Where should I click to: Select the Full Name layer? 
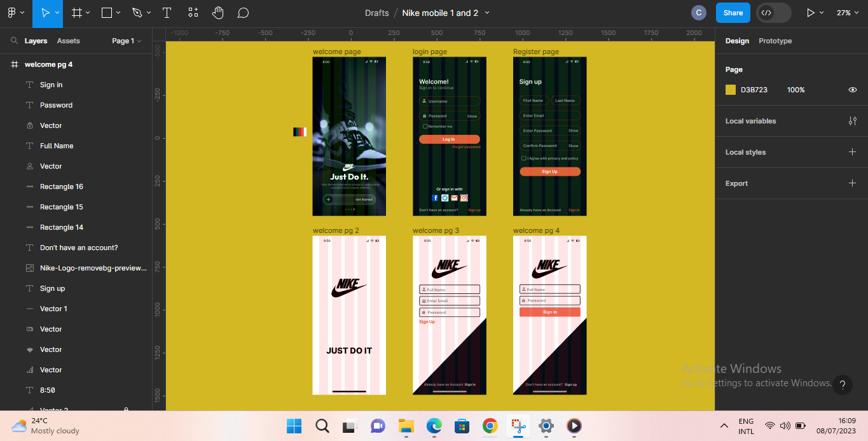click(x=76, y=146)
